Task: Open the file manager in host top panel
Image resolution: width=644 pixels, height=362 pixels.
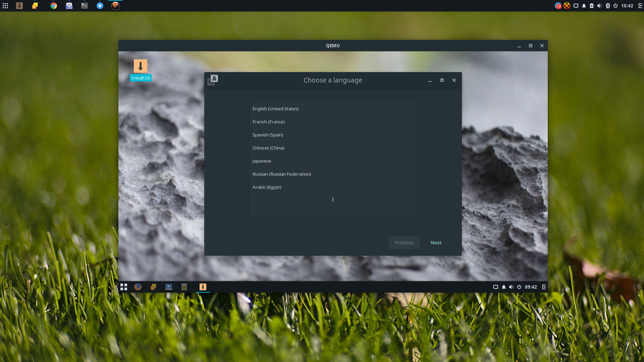Action: point(35,6)
